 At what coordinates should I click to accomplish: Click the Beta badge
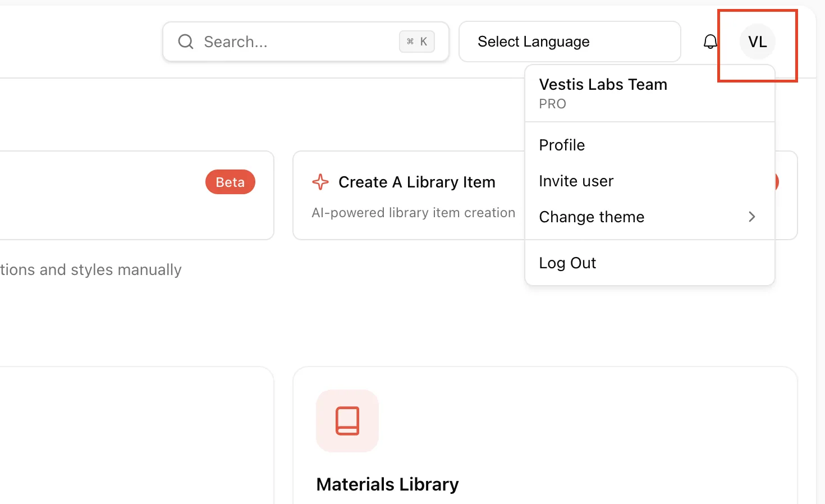click(230, 182)
